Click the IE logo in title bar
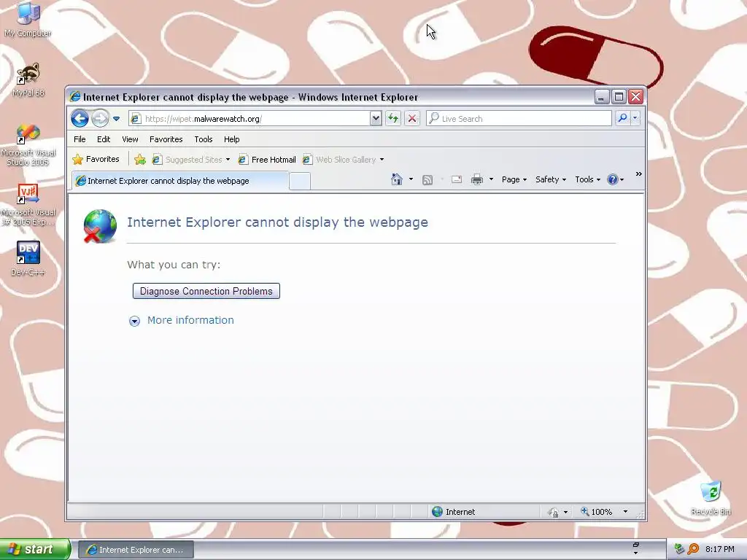Image resolution: width=747 pixels, height=560 pixels. (75, 97)
